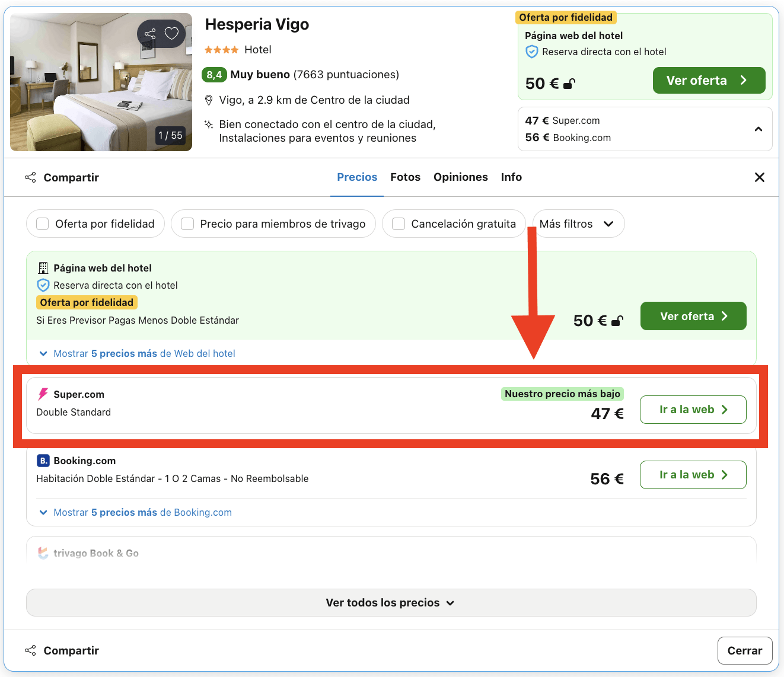Screen dimensions: 784x677
Task: Open the hotel room photo gallery
Action: point(101,82)
